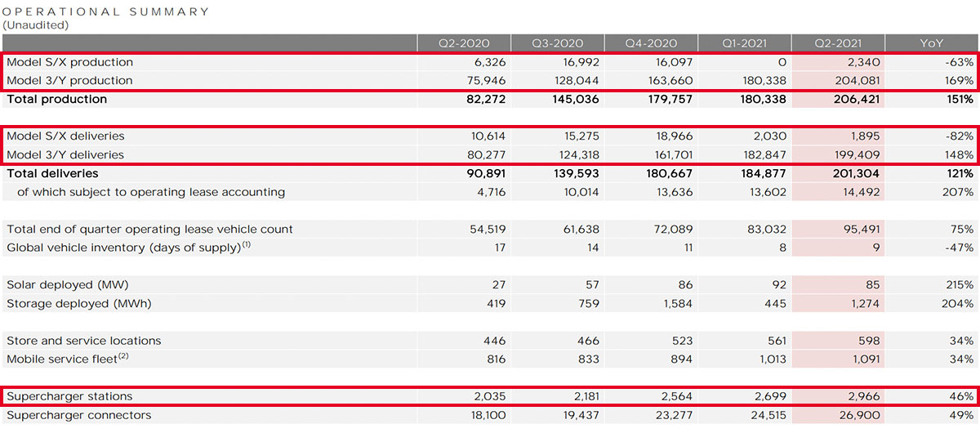This screenshot has width=980, height=433.
Task: Click the 1,584 storage deployed value
Action: pos(678,304)
